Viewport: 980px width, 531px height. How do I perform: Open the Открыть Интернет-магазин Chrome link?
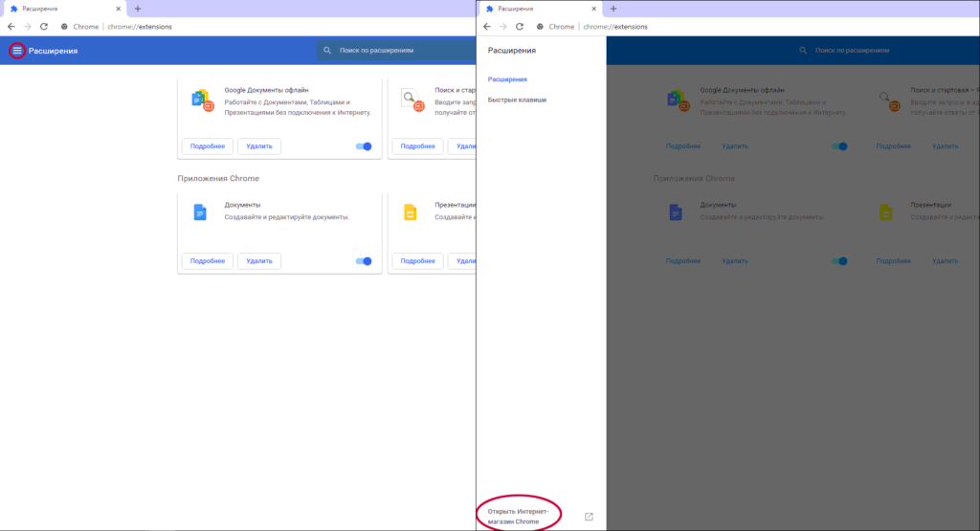(x=518, y=517)
